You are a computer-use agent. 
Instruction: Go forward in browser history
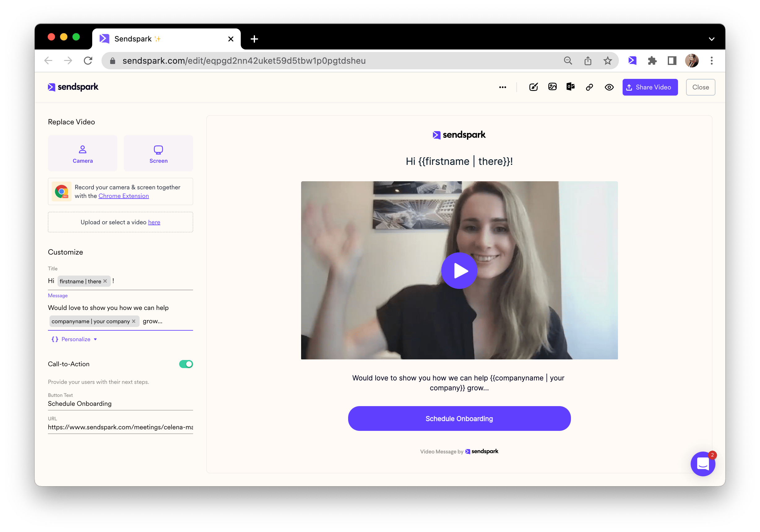pyautogui.click(x=68, y=61)
